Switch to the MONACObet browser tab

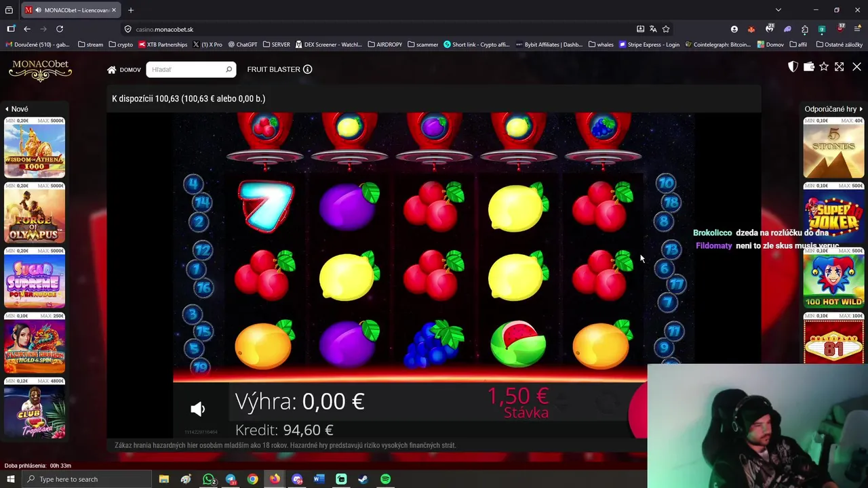pos(72,10)
